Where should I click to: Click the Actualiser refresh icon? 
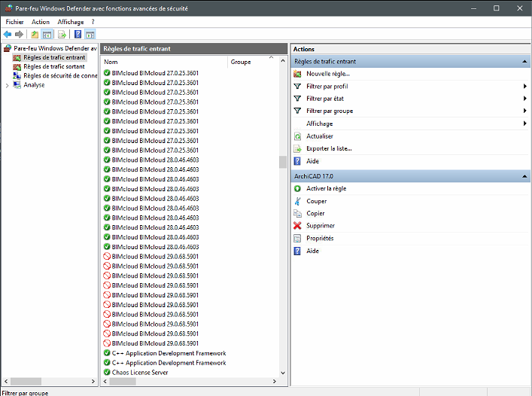297,136
